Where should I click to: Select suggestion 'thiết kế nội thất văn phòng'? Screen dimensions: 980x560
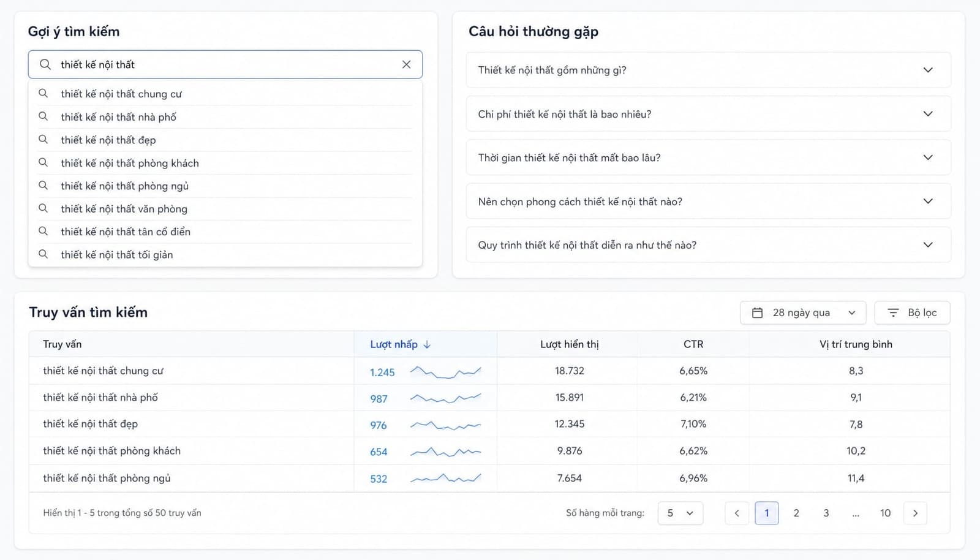tap(225, 208)
